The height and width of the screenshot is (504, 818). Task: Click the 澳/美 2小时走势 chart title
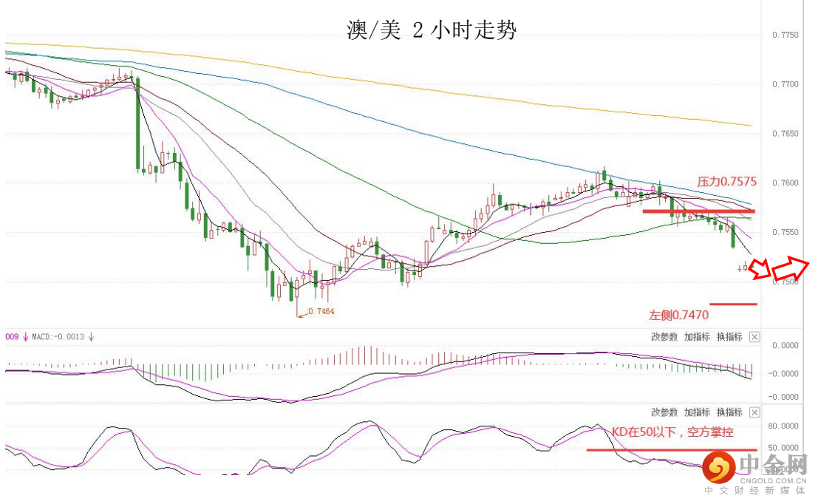coord(432,30)
